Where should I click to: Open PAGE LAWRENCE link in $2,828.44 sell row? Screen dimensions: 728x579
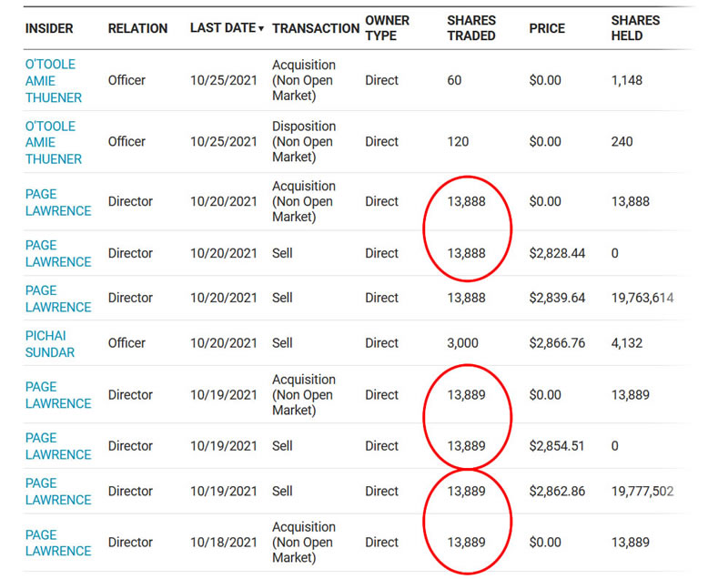[57, 253]
